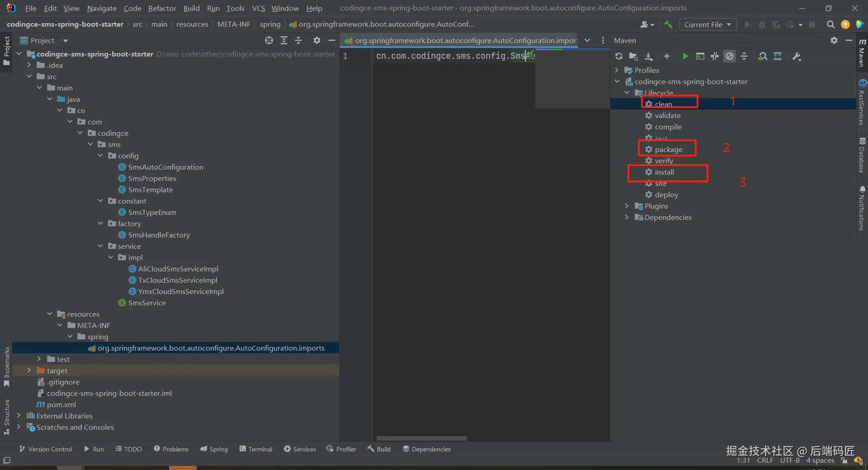Open pom.xml in the Project tree

[x=61, y=404]
